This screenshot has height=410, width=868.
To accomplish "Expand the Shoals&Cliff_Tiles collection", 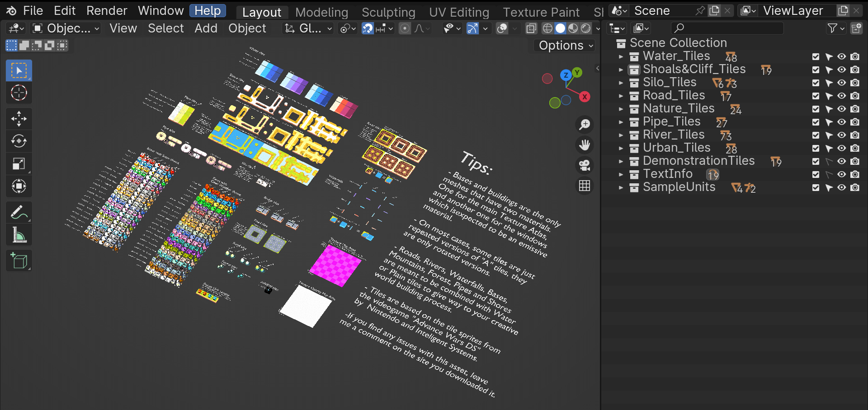I will (621, 70).
